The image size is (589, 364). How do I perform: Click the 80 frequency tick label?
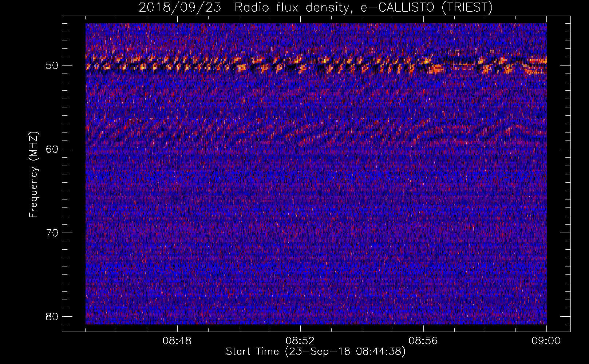point(52,316)
